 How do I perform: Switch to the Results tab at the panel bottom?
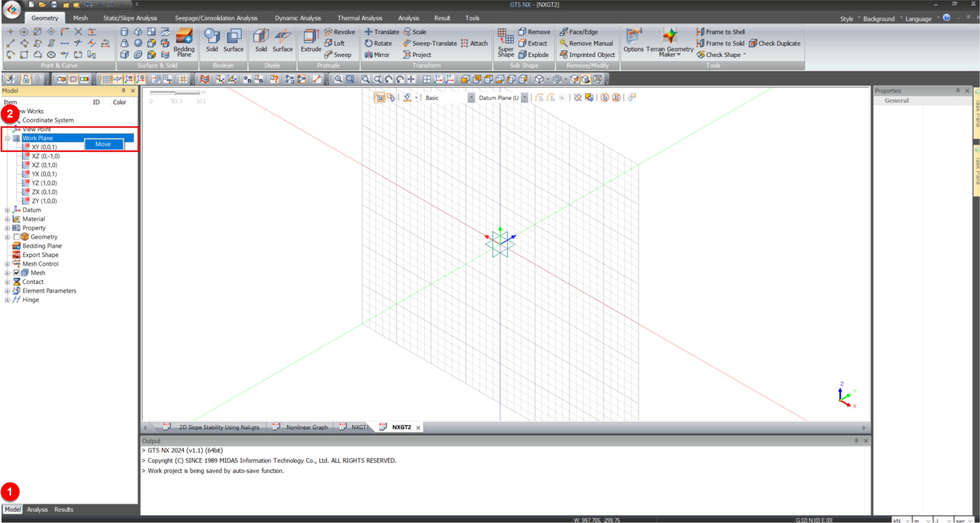tap(64, 510)
